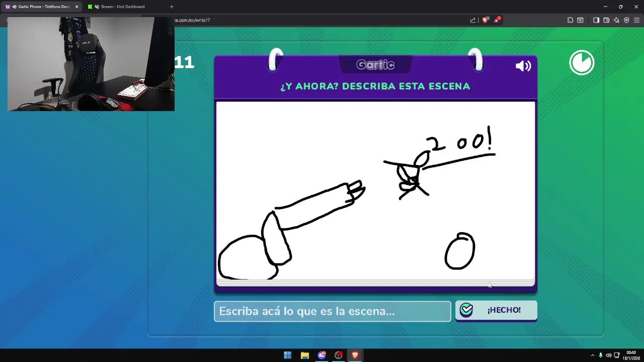The width and height of the screenshot is (644, 362).
Task: Click the round countdown timer icon
Action: [x=582, y=63]
